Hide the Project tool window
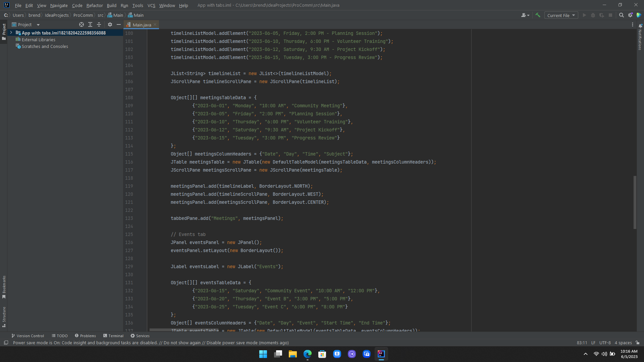Screen dimensions: 644x362 119,24
